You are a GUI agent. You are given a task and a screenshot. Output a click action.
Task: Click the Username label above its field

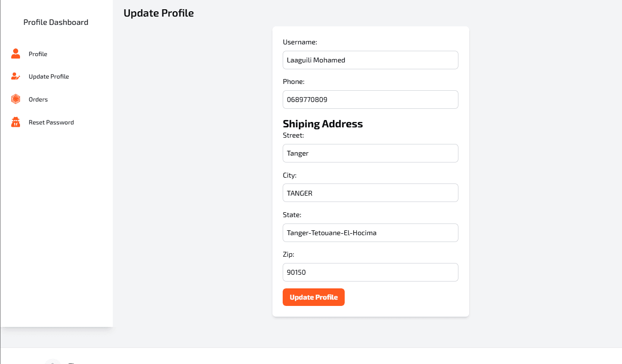[x=300, y=42]
